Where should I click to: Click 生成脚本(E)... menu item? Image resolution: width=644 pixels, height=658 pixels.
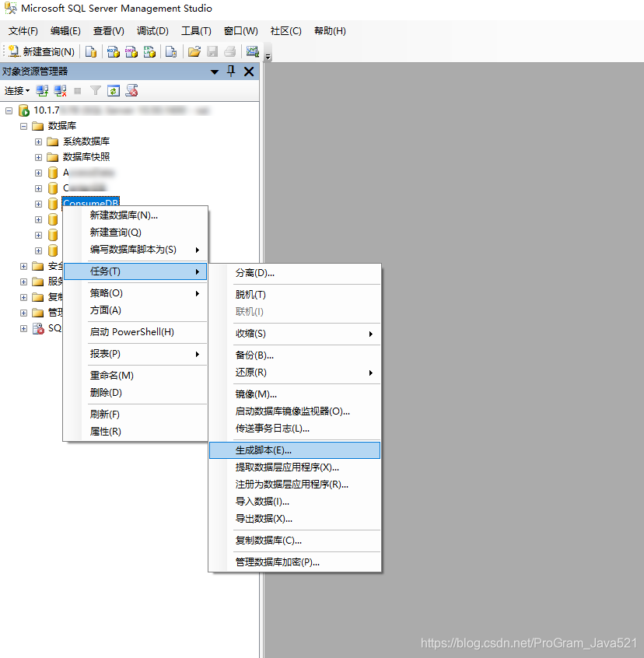pyautogui.click(x=295, y=450)
